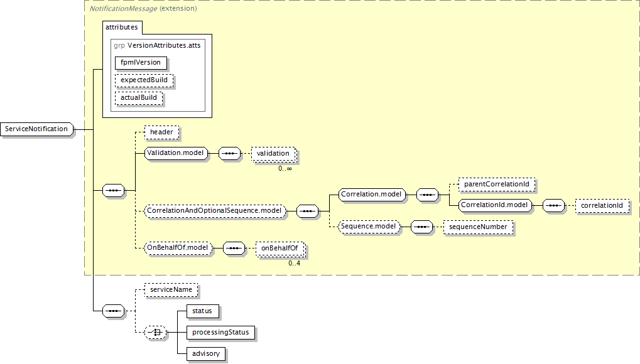Click sequence icon after Validation.model
Image resolution: width=640 pixels, height=364 pixels.
coord(229,153)
